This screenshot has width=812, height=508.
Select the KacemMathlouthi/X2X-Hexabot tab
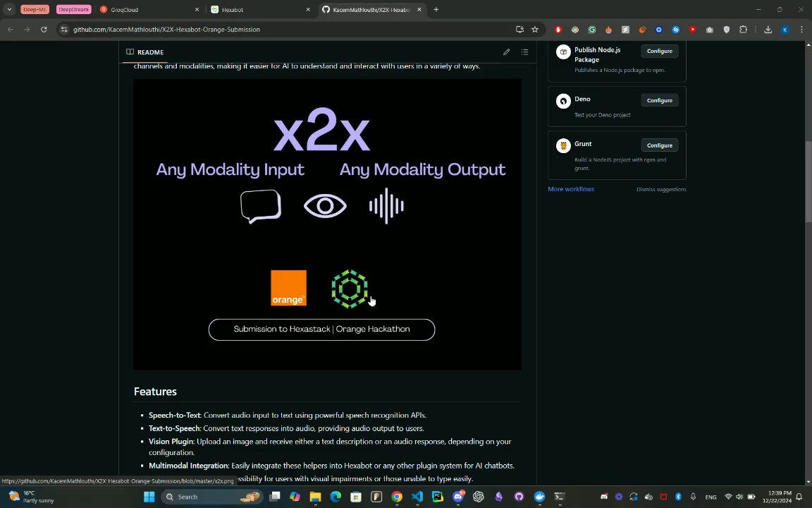[371, 9]
